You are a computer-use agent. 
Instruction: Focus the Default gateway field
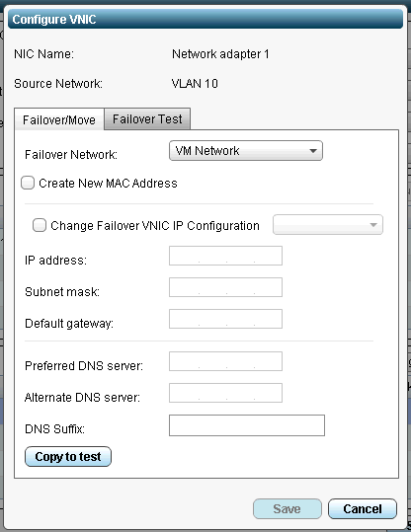(x=225, y=319)
